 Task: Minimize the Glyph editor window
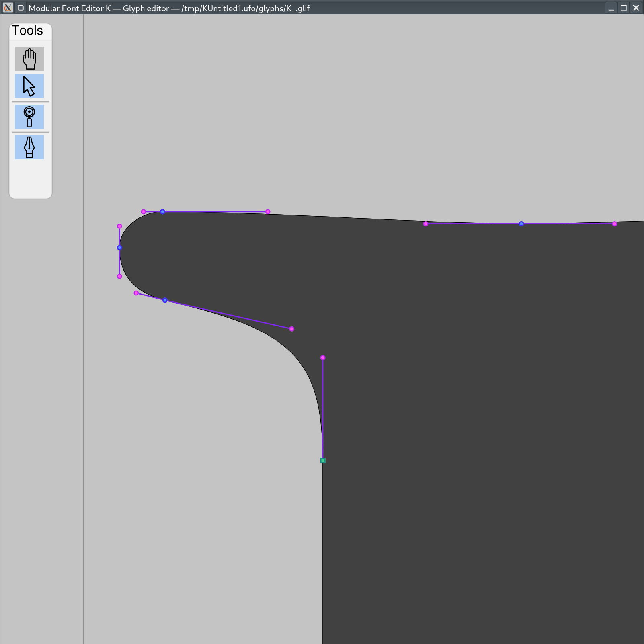611,8
